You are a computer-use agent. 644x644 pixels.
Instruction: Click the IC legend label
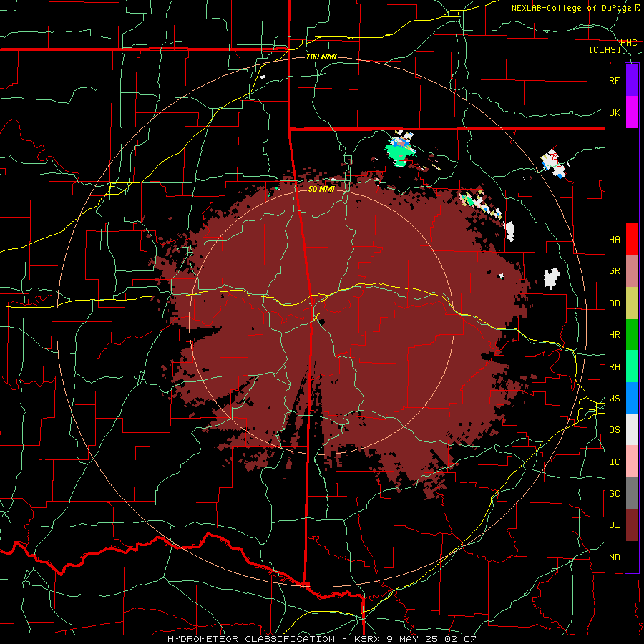(x=615, y=462)
